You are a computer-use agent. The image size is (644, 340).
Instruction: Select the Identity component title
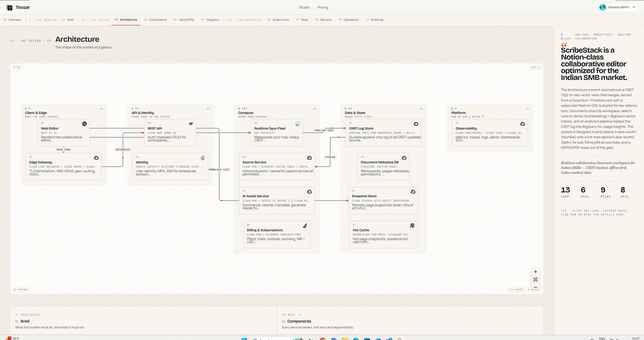coord(142,162)
